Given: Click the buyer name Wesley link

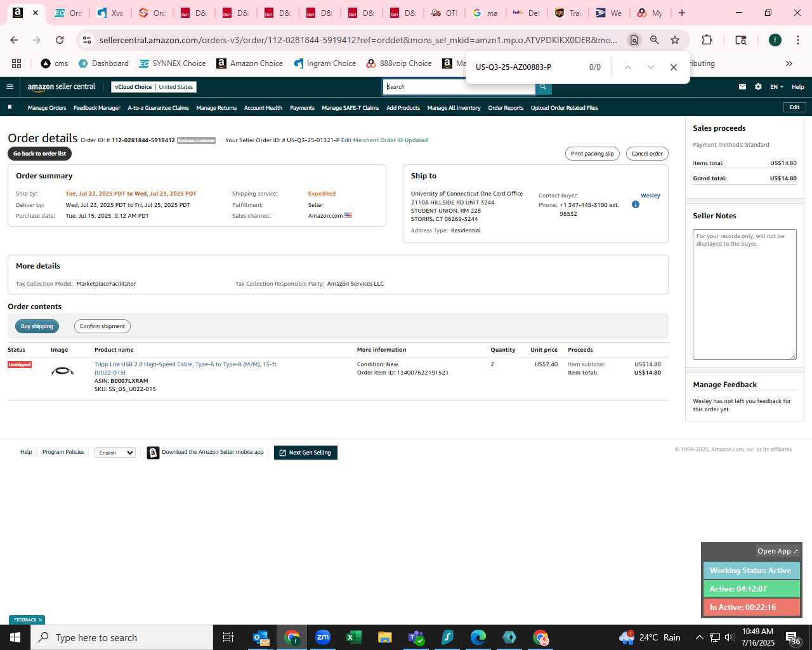Looking at the screenshot, I should pos(650,196).
